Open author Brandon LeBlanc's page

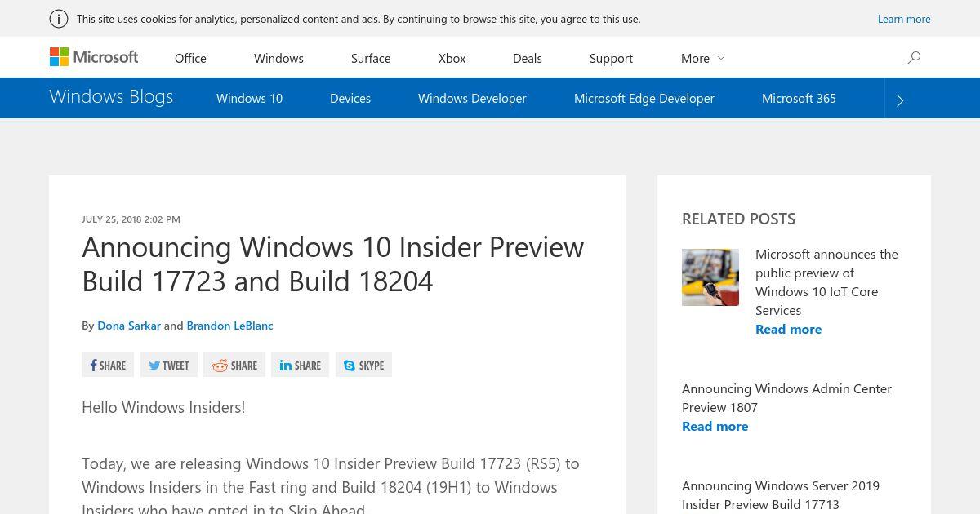(229, 325)
